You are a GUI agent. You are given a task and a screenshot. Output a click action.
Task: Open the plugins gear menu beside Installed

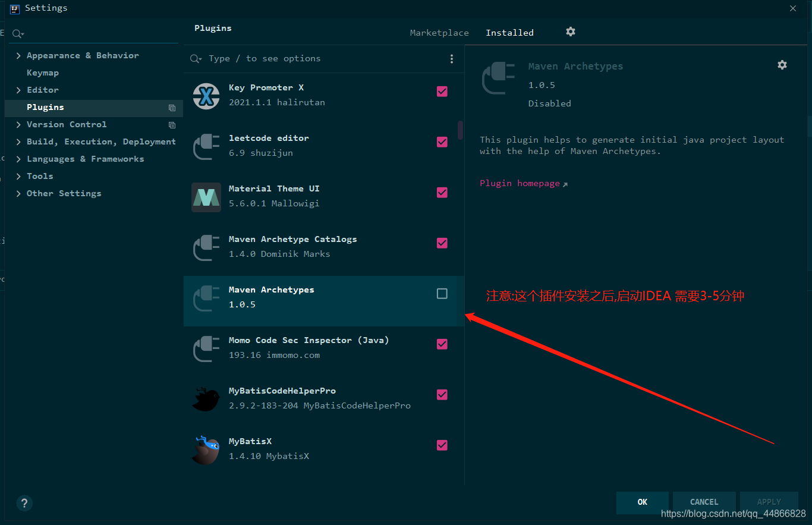coord(571,32)
